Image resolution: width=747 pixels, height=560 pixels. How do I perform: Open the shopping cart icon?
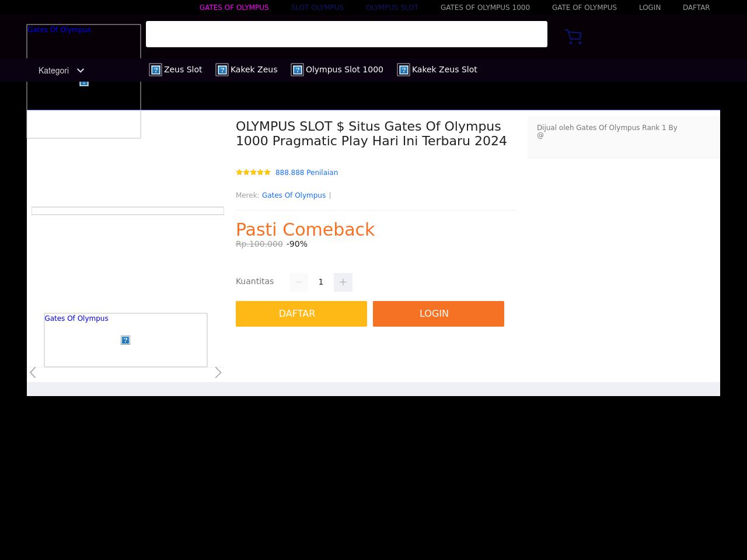pos(573,37)
